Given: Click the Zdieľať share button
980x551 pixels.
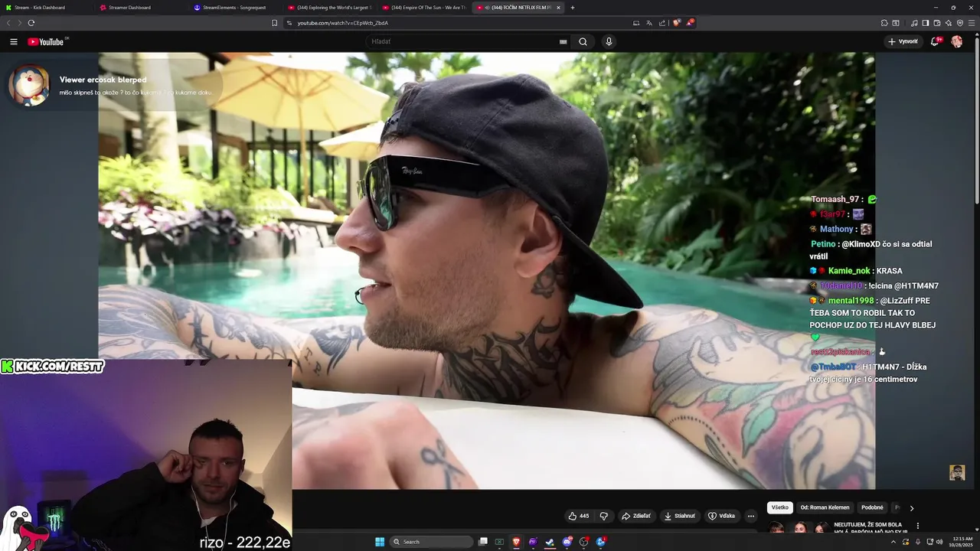Looking at the screenshot, I should tap(636, 516).
